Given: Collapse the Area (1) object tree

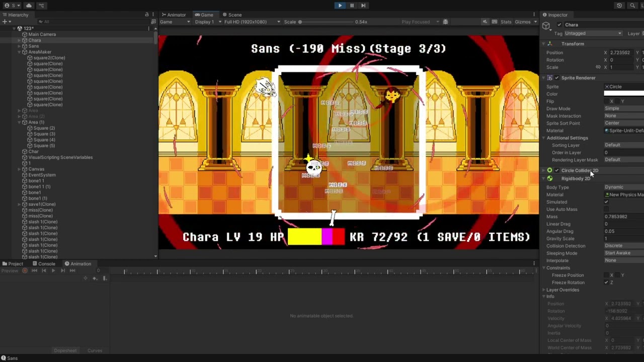Looking at the screenshot, I should tap(19, 122).
